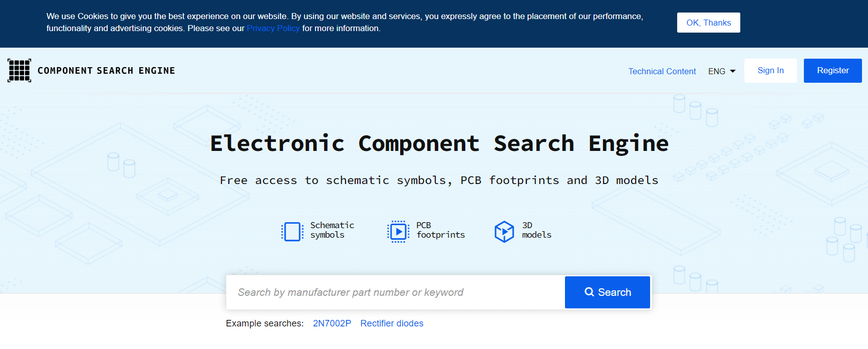Click the Schematic symbols icon
Screen dimensions: 868x349
pos(292,232)
